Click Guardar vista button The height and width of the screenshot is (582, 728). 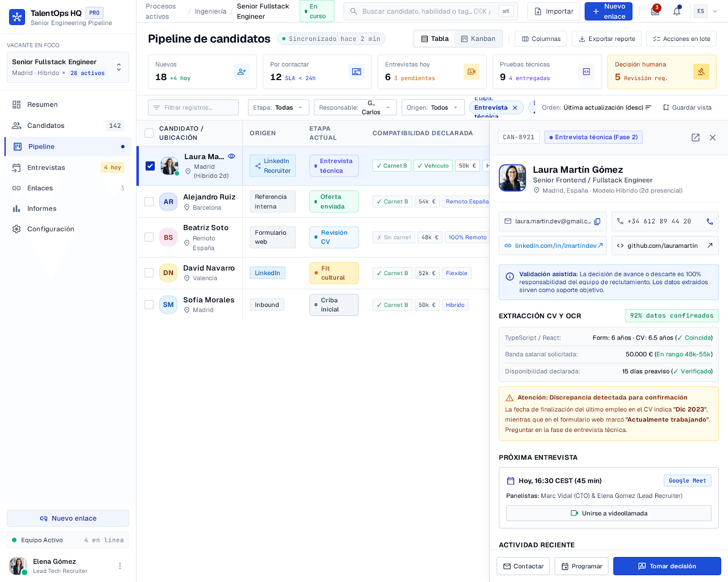(x=687, y=108)
